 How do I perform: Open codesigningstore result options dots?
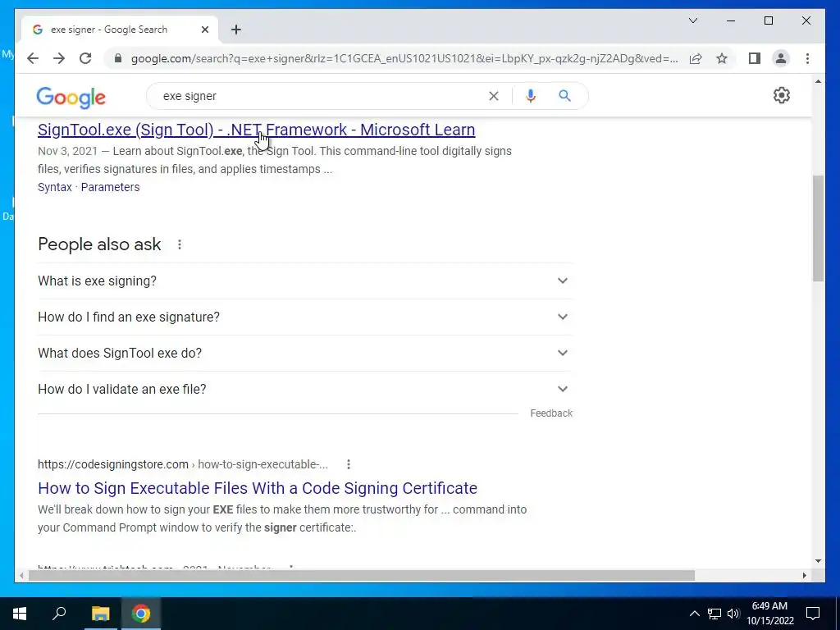(348, 464)
